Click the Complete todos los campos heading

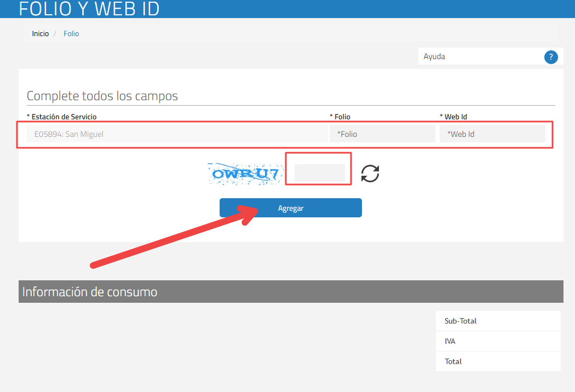(x=102, y=96)
